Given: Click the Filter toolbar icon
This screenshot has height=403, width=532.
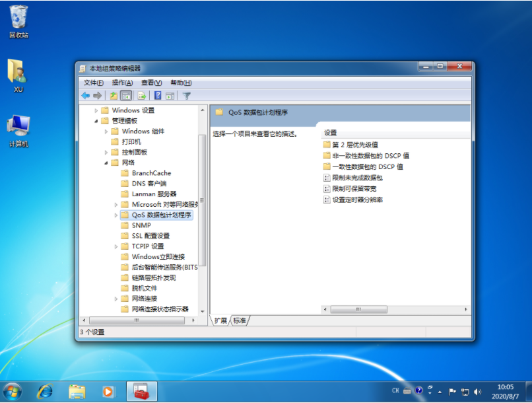Looking at the screenshot, I should pos(186,95).
